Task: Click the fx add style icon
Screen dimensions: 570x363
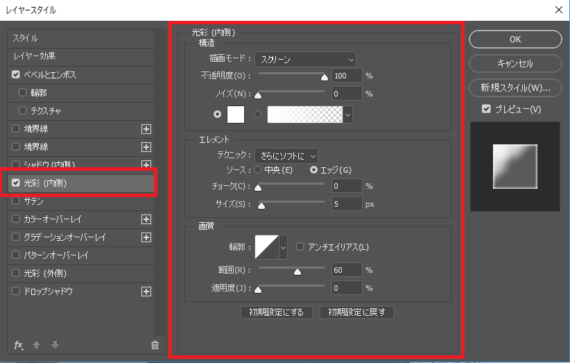Action: point(19,345)
